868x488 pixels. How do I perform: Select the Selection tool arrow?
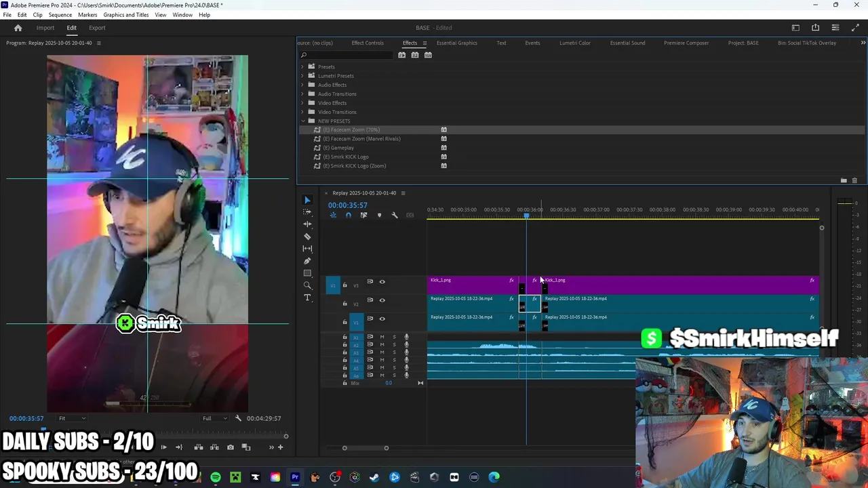[307, 200]
